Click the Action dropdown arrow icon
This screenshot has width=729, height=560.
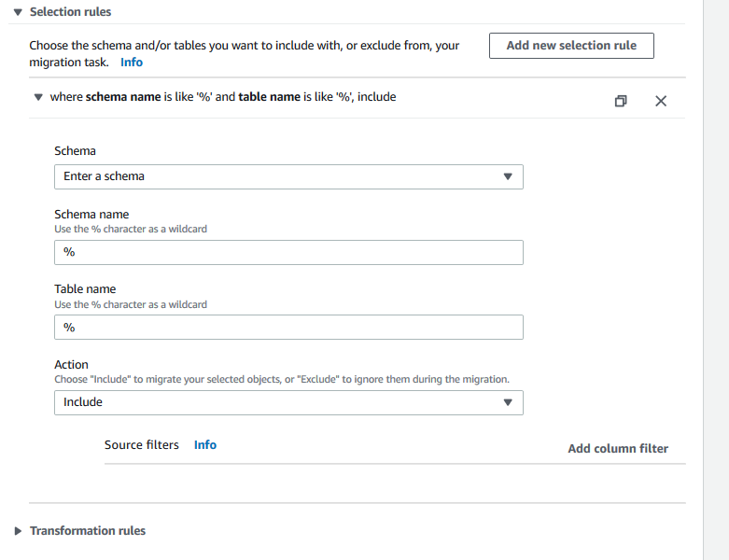click(508, 402)
